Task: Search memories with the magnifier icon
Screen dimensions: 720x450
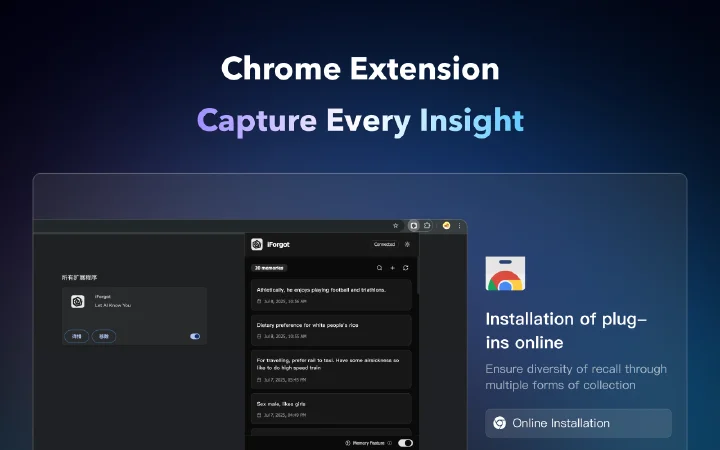Action: pyautogui.click(x=379, y=268)
